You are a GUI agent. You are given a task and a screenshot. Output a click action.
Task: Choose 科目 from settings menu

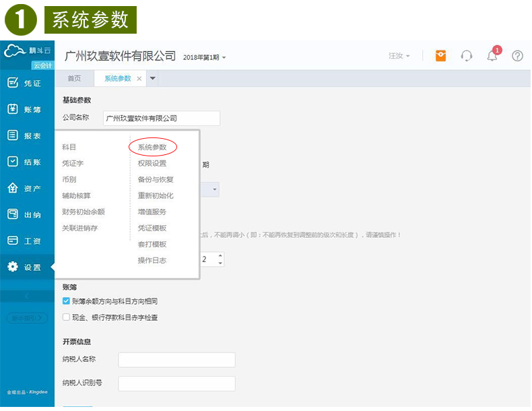[69, 147]
